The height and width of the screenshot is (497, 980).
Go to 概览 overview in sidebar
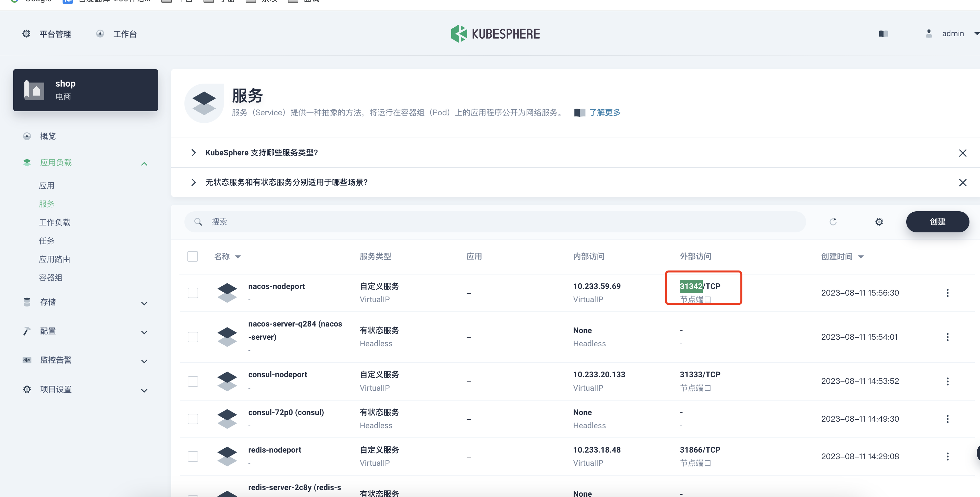point(48,136)
